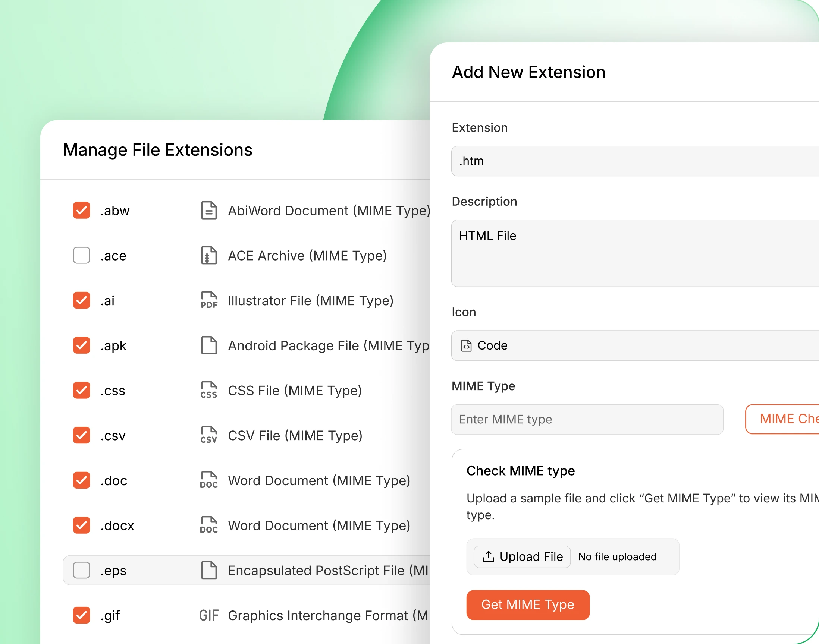
Task: Click the 'CSS File (MIME Type)' label
Action: click(x=295, y=391)
